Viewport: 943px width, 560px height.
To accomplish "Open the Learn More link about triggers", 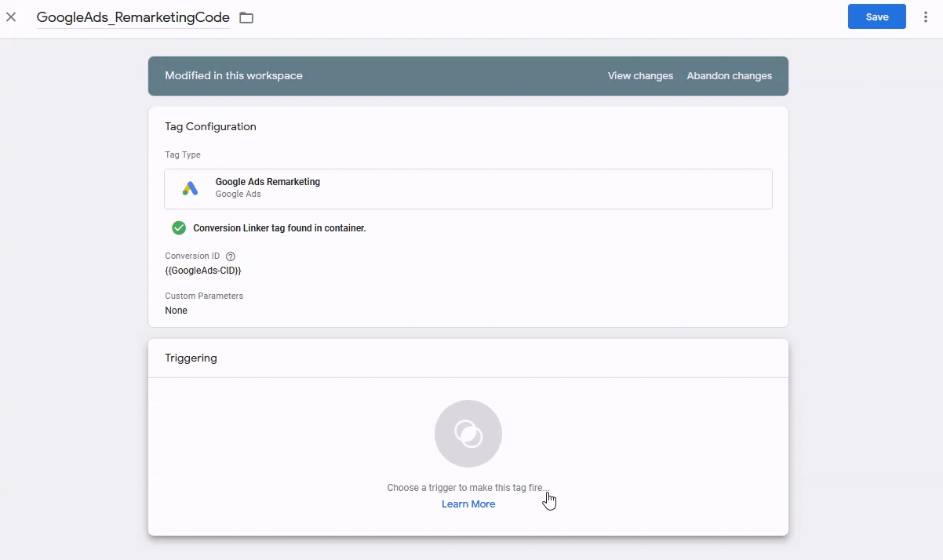I will [468, 504].
